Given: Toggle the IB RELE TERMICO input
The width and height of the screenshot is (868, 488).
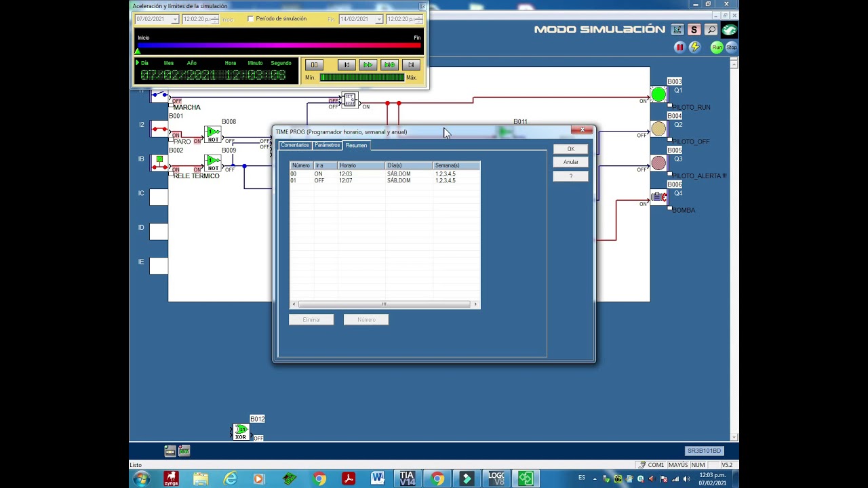Looking at the screenshot, I should pyautogui.click(x=159, y=163).
